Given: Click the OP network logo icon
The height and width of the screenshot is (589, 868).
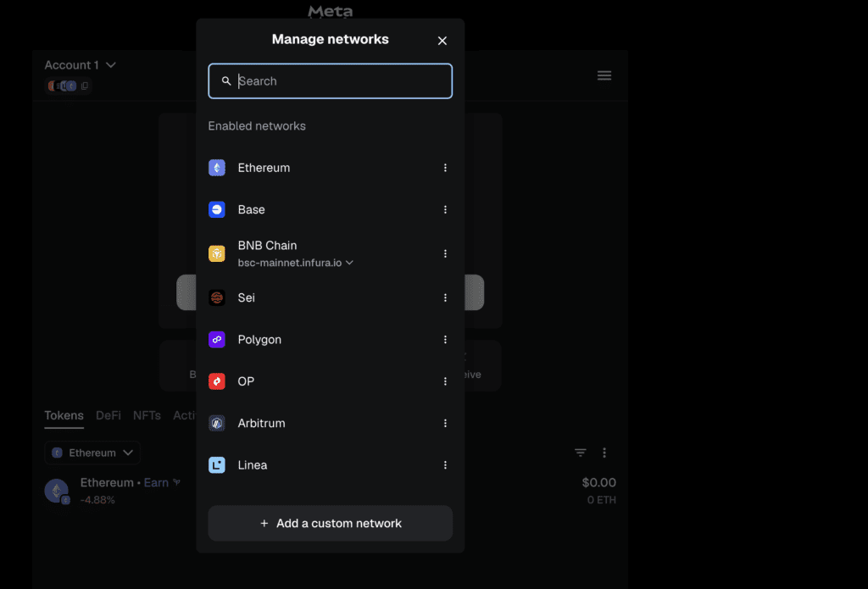Looking at the screenshot, I should 217,381.
